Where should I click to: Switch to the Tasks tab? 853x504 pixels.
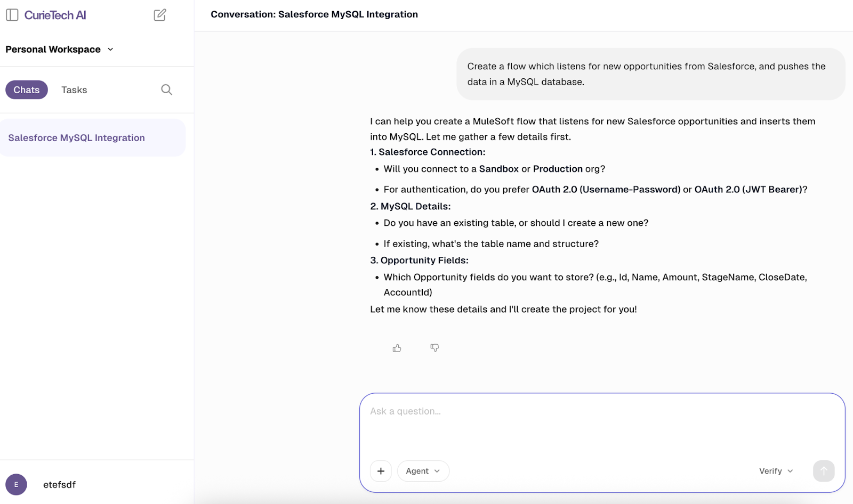point(74,90)
